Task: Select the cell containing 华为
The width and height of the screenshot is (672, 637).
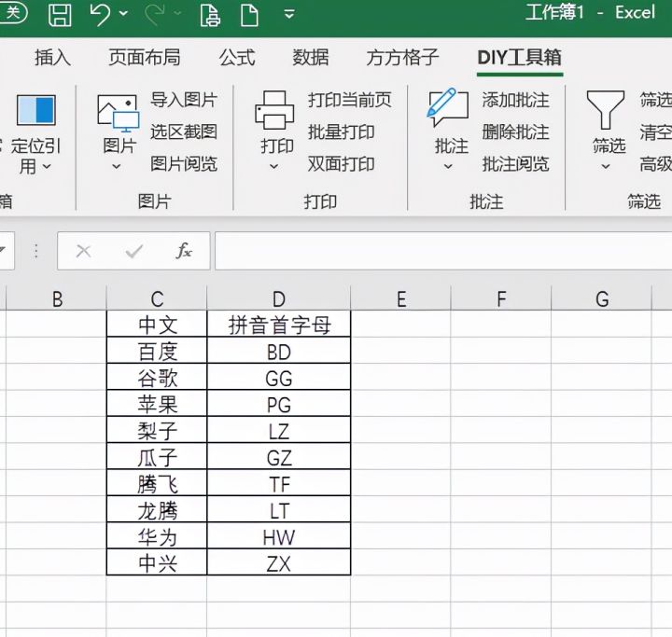Action: coord(157,536)
